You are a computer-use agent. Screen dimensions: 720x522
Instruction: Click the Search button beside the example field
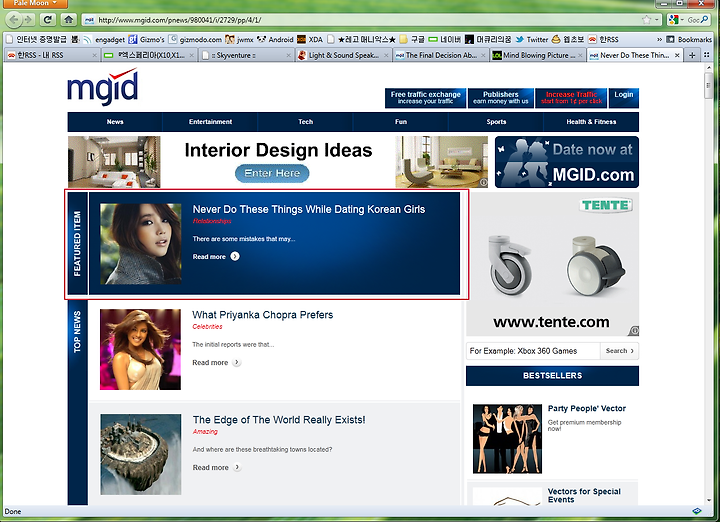point(619,351)
